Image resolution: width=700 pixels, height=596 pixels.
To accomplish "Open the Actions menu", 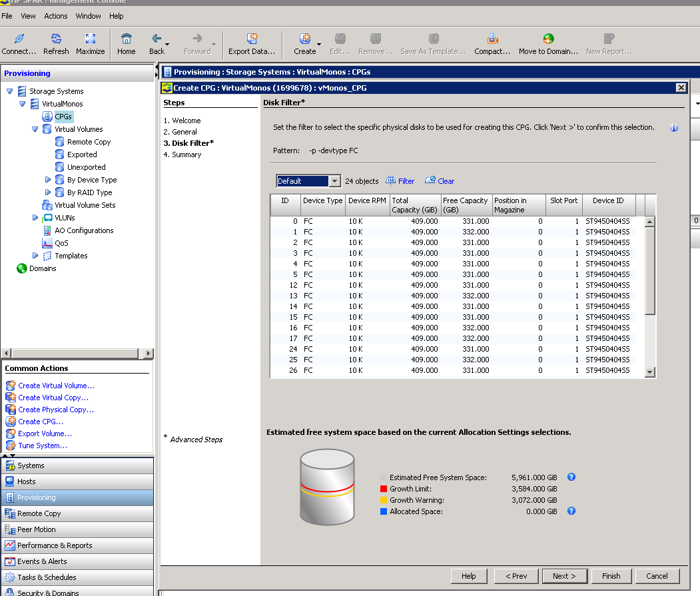I will (55, 15).
